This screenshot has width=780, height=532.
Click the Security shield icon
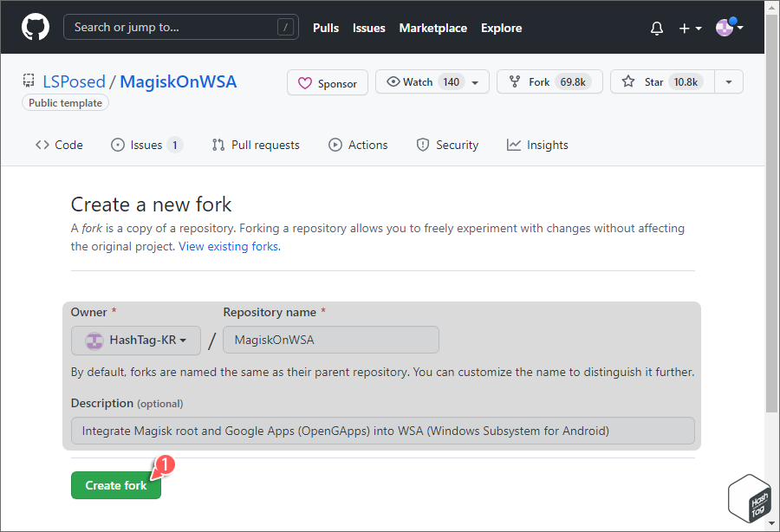422,145
